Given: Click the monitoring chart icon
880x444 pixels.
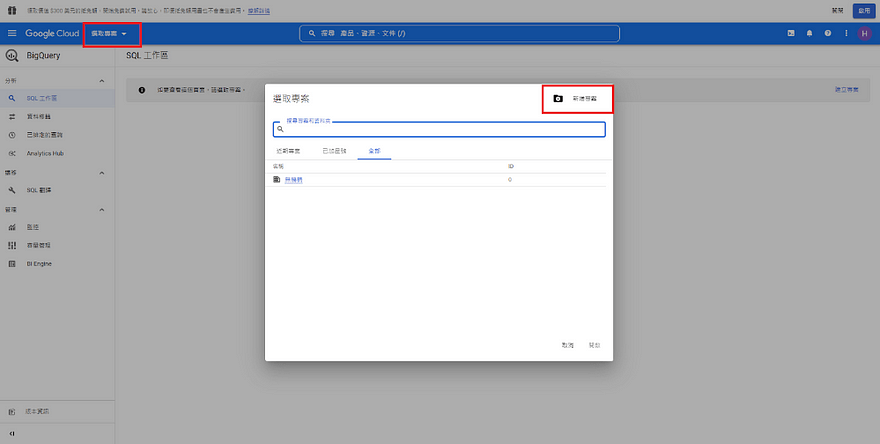Looking at the screenshot, I should coord(12,227).
